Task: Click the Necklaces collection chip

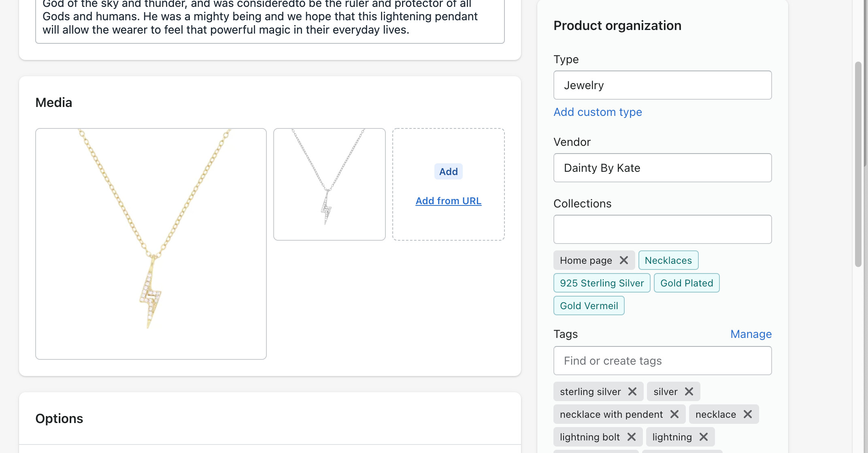Action: click(x=668, y=260)
